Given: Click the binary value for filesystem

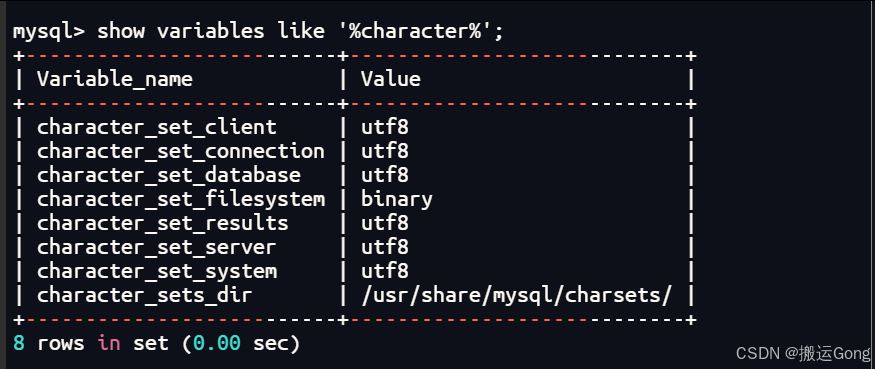Looking at the screenshot, I should pos(397,200).
